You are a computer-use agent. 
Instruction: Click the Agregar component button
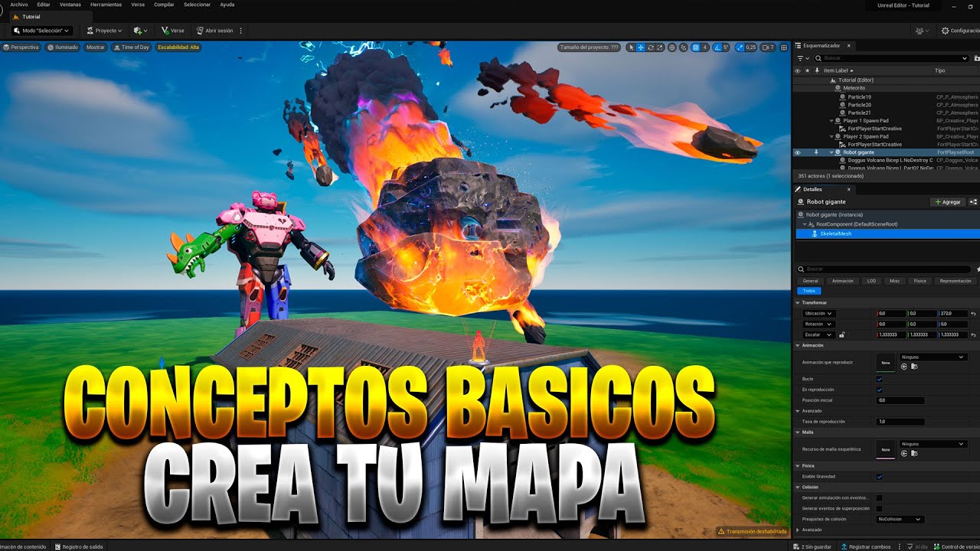coord(947,202)
